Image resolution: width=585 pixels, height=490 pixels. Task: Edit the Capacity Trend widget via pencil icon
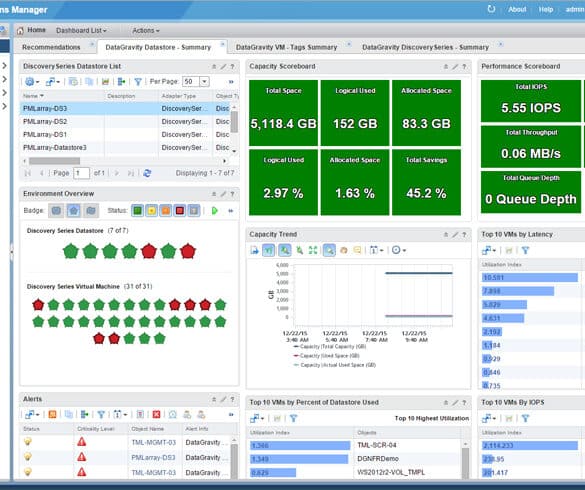pyautogui.click(x=455, y=234)
